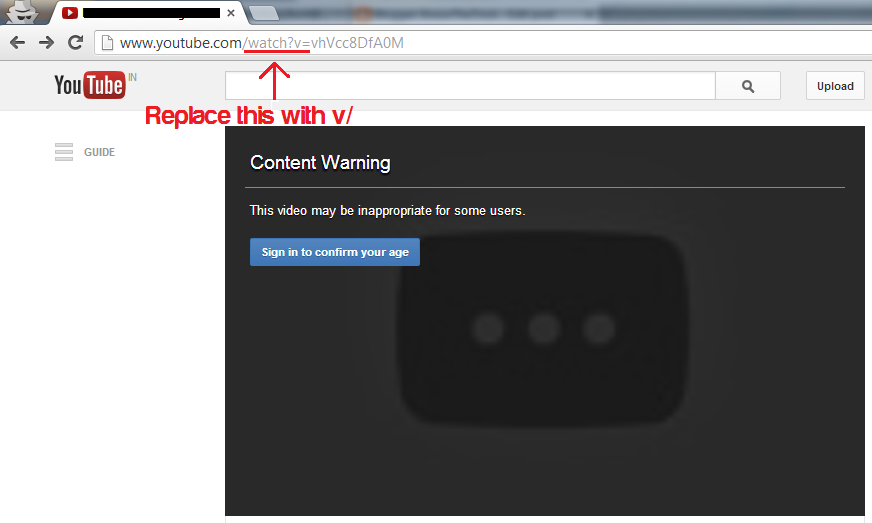872x523 pixels.
Task: Click the magnifying glass search button
Action: 748,86
